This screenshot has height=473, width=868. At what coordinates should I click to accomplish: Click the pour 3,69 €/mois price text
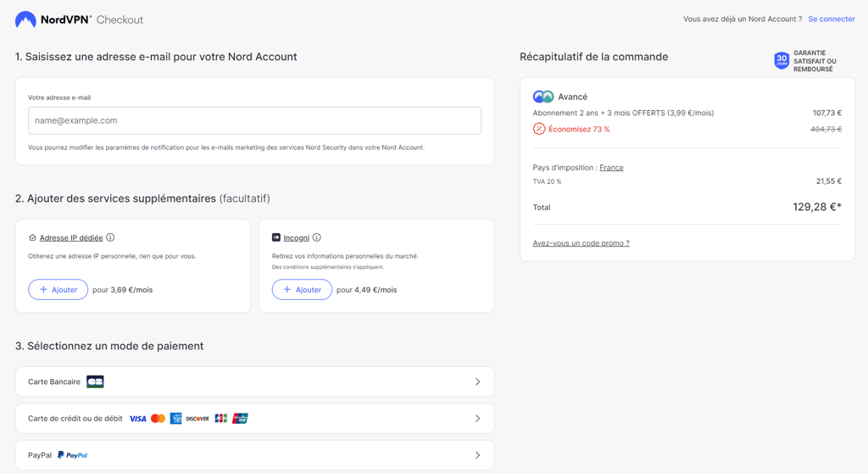[122, 290]
